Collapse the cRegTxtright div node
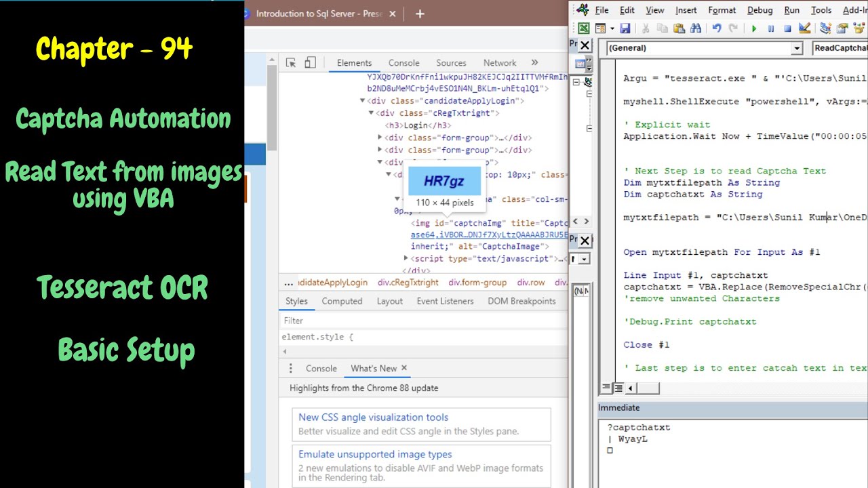868x488 pixels. (x=371, y=113)
